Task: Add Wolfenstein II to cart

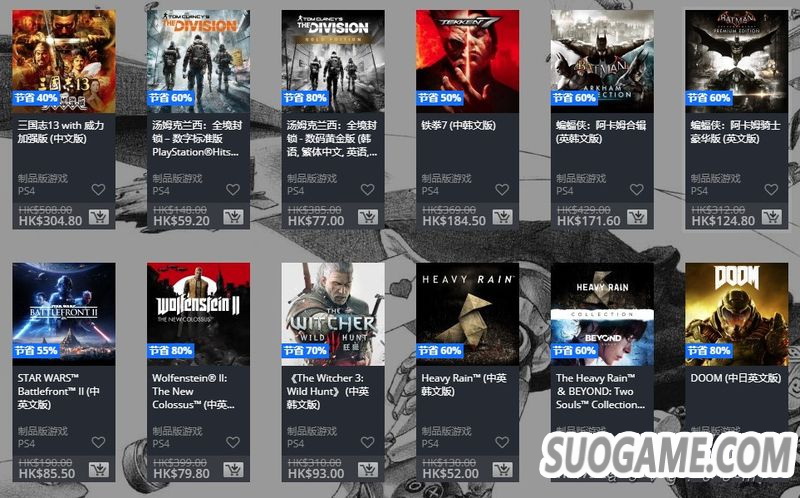Action: click(x=233, y=470)
